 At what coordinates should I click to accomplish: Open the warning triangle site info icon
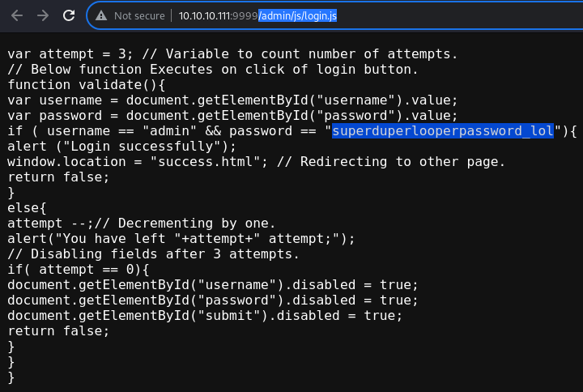tap(101, 15)
